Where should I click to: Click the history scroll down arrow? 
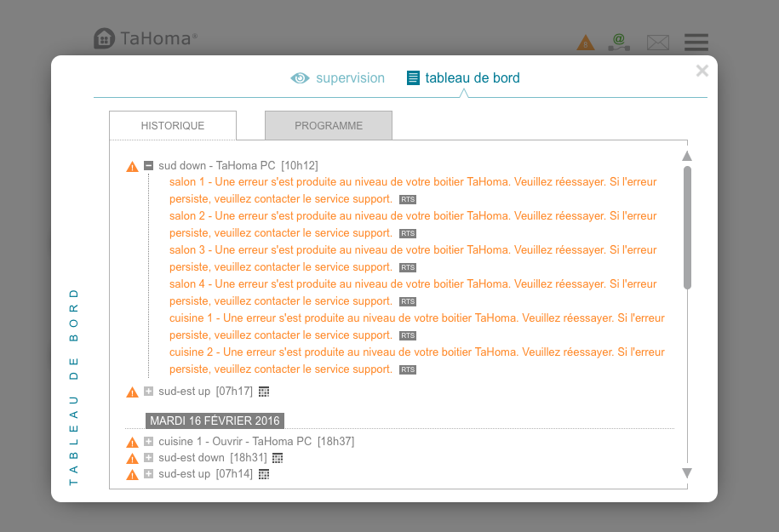pyautogui.click(x=687, y=473)
